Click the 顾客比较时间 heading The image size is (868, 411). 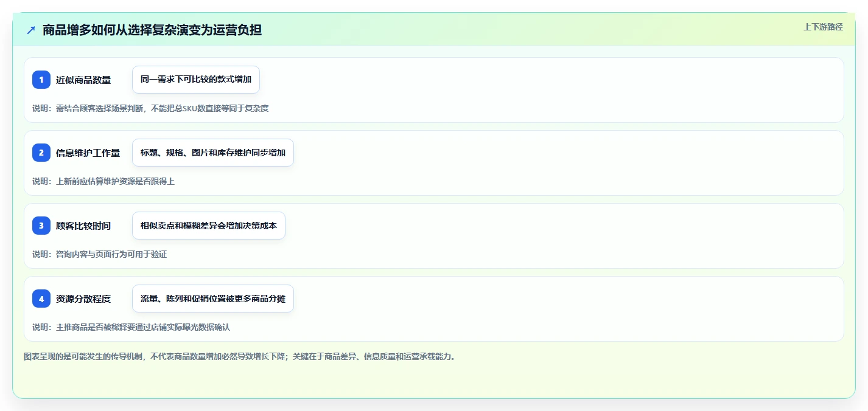click(x=83, y=226)
